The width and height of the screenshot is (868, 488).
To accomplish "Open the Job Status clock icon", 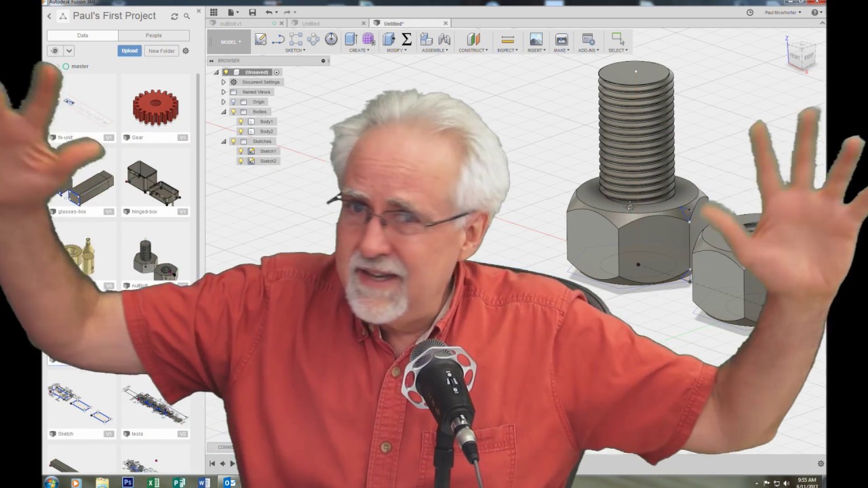I will 750,12.
